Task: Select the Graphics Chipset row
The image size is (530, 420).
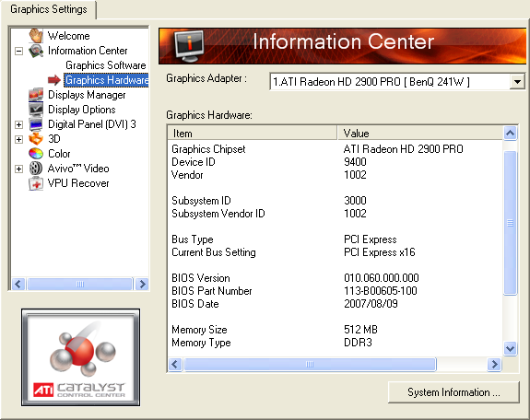Action: pos(335,149)
